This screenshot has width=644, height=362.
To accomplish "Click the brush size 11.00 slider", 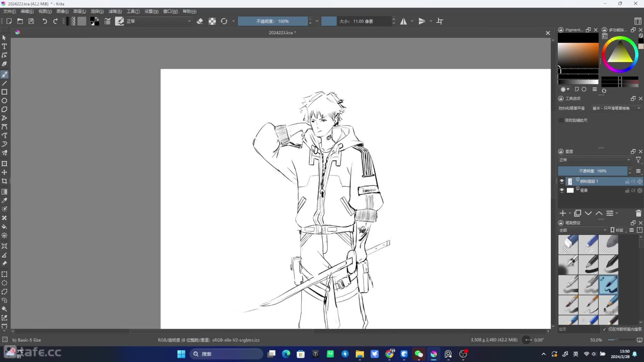I will [356, 21].
